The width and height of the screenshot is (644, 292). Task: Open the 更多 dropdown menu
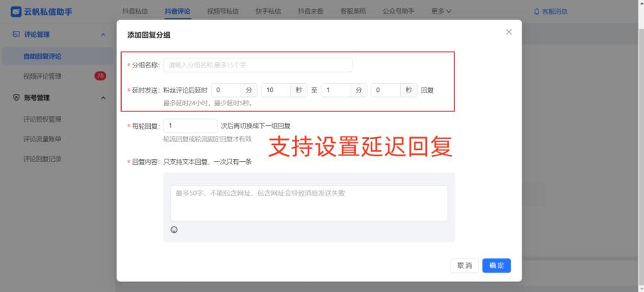[442, 11]
